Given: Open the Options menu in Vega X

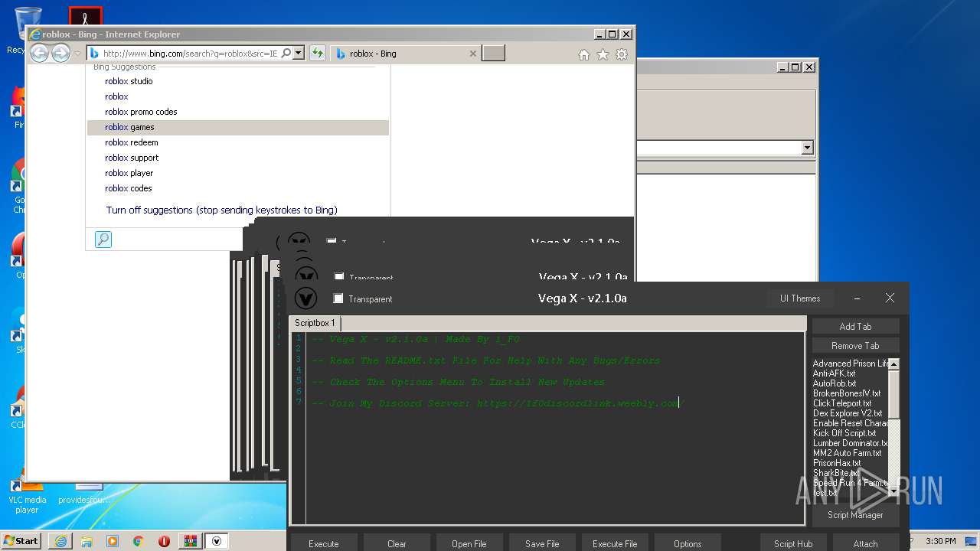Looking at the screenshot, I should [x=688, y=543].
